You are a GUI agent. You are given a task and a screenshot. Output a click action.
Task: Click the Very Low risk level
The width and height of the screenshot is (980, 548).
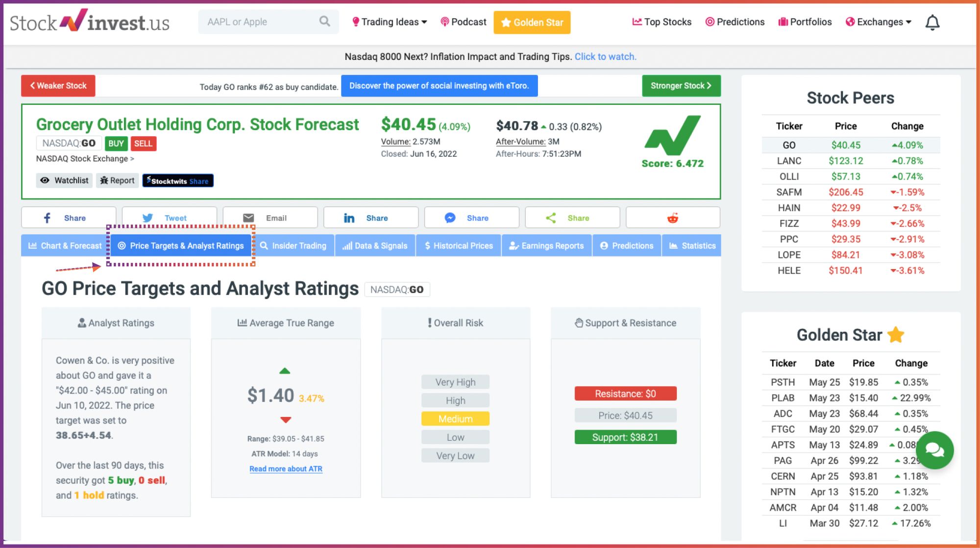pyautogui.click(x=455, y=455)
